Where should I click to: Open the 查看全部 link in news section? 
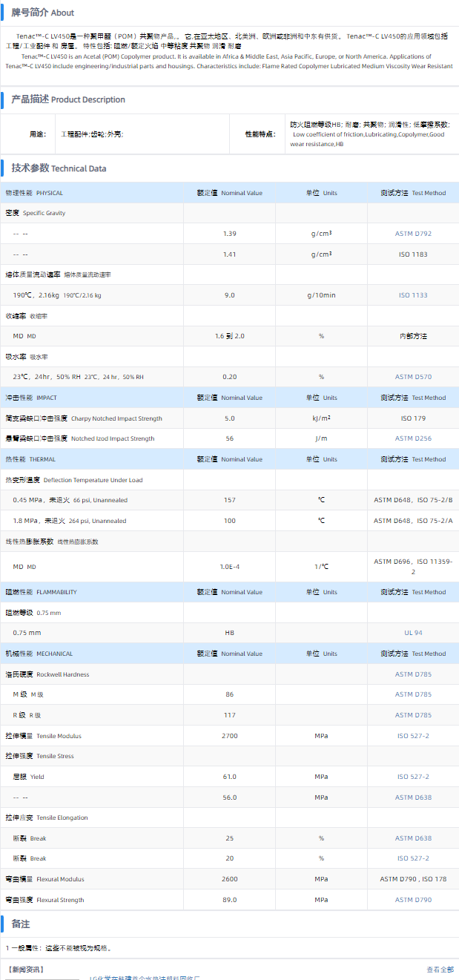[x=440, y=970]
